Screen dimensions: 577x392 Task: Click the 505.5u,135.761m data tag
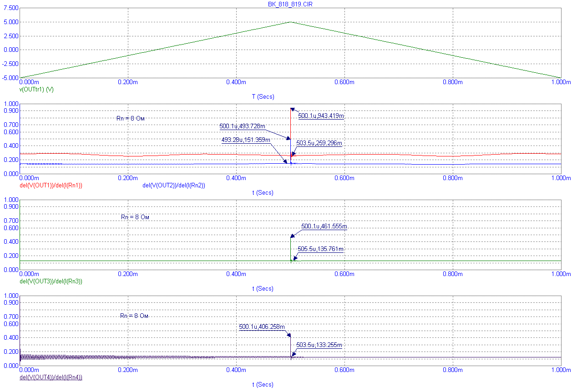320,249
